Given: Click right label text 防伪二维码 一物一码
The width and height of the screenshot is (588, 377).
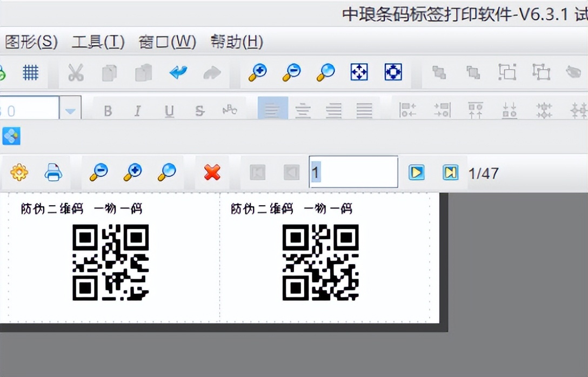Looking at the screenshot, I should 291,208.
